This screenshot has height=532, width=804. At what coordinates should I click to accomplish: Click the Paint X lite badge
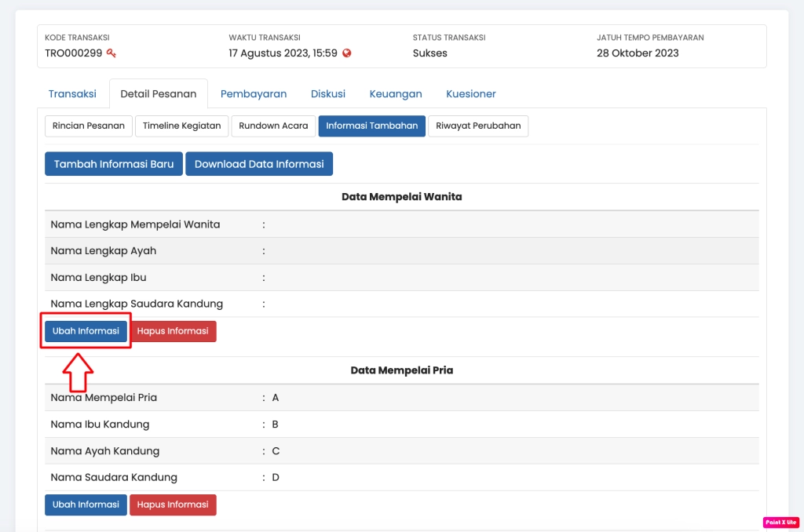point(780,522)
